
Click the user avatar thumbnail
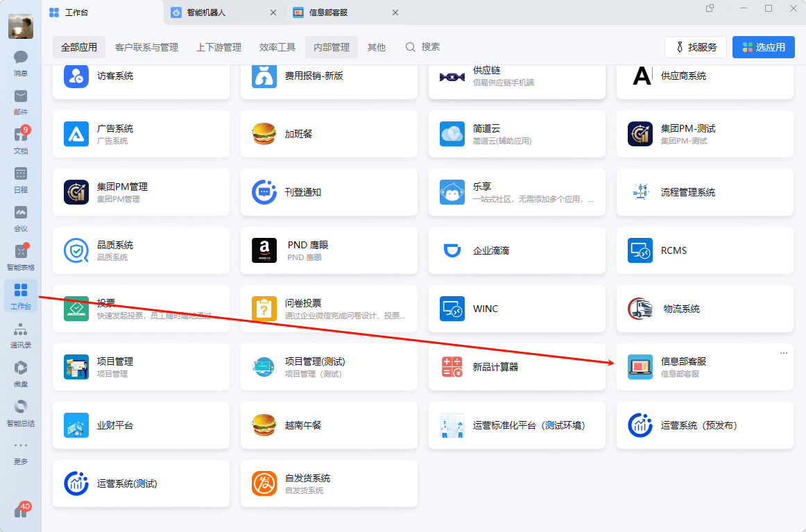click(21, 26)
